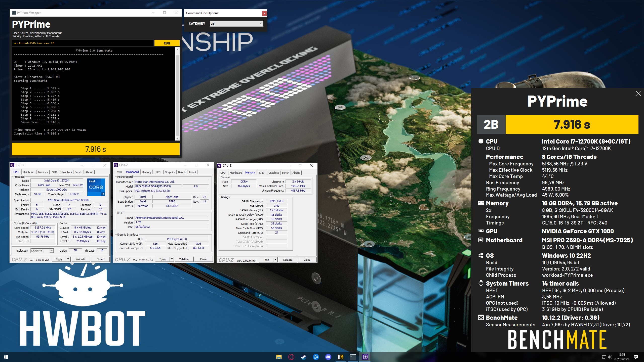Click the CPU-Z Mainboard window title icon

coord(116,165)
